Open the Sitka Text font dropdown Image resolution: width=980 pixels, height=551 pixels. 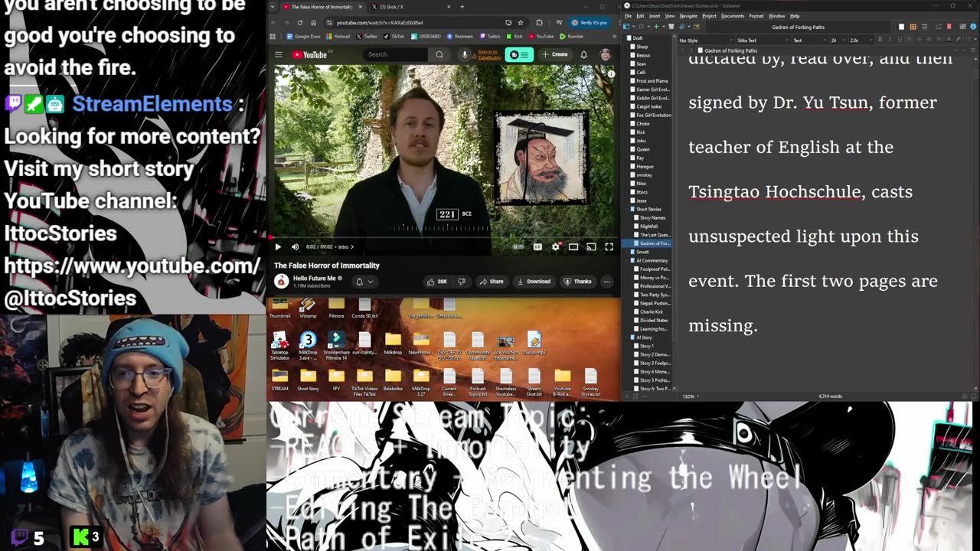(x=763, y=41)
